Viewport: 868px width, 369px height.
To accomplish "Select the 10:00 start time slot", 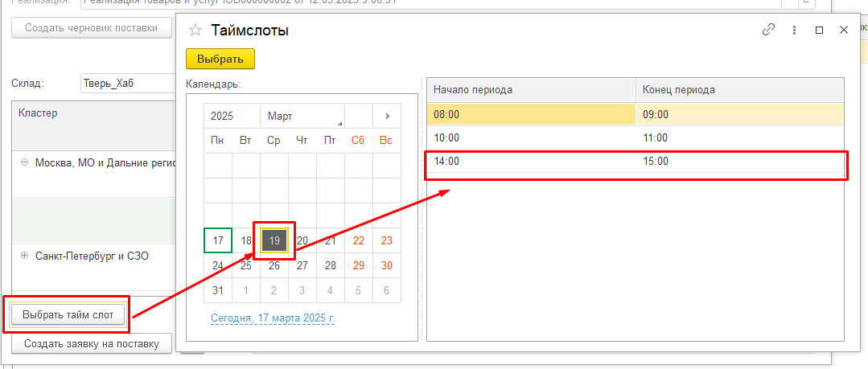I will click(532, 137).
